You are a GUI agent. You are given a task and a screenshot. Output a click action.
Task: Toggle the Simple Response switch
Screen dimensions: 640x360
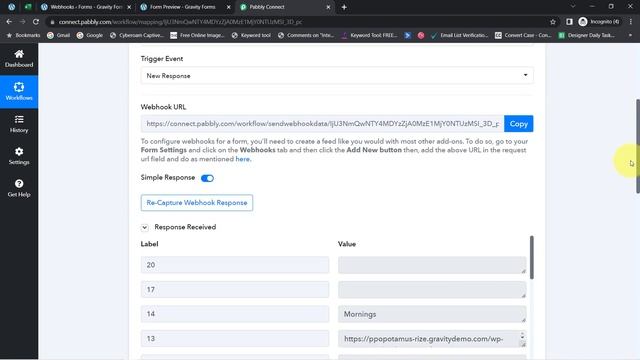207,178
